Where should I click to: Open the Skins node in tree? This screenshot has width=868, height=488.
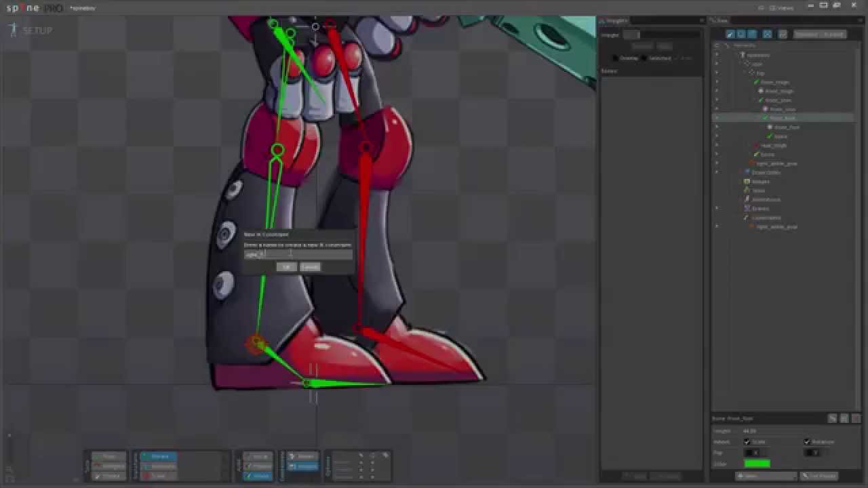[x=758, y=190]
